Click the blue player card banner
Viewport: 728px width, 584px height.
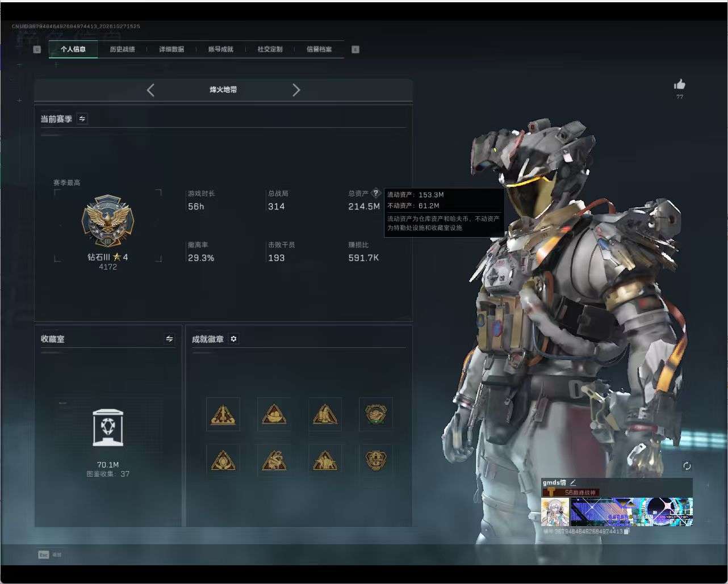(631, 512)
